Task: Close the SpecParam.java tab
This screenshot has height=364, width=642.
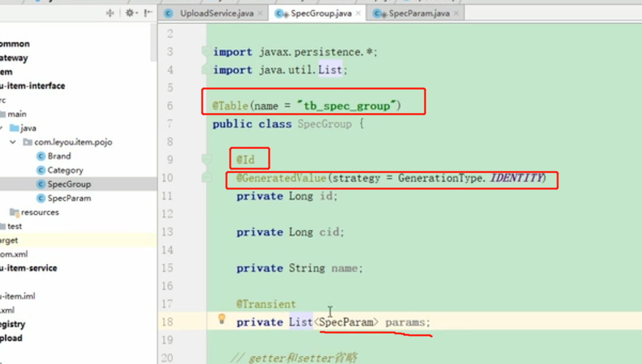Action: point(456,13)
